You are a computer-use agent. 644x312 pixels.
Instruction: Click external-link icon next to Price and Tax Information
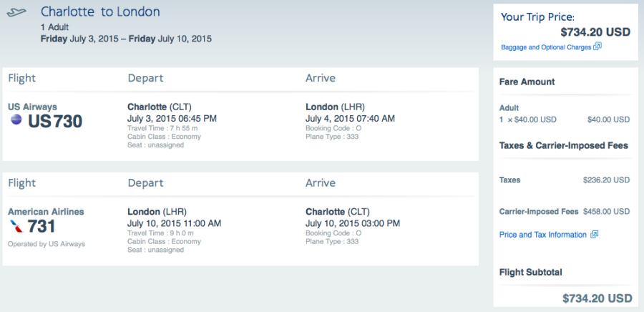595,235
